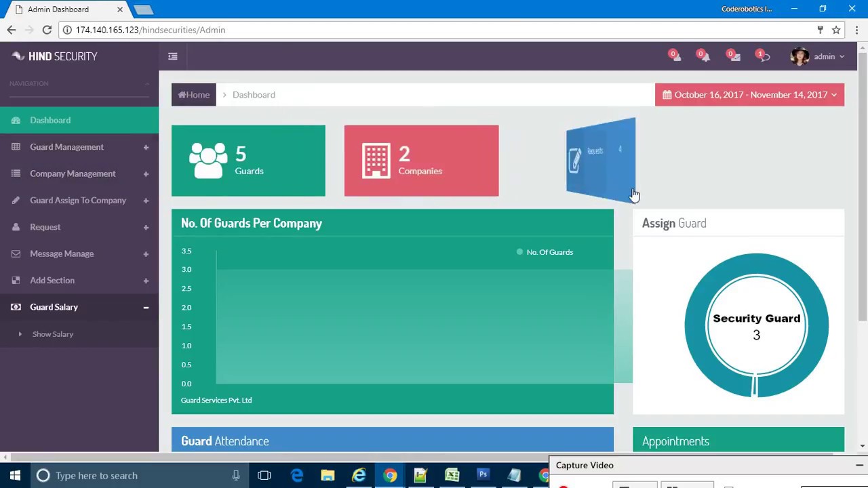The image size is (868, 488).
Task: Expand Request with plus sign
Action: click(146, 227)
